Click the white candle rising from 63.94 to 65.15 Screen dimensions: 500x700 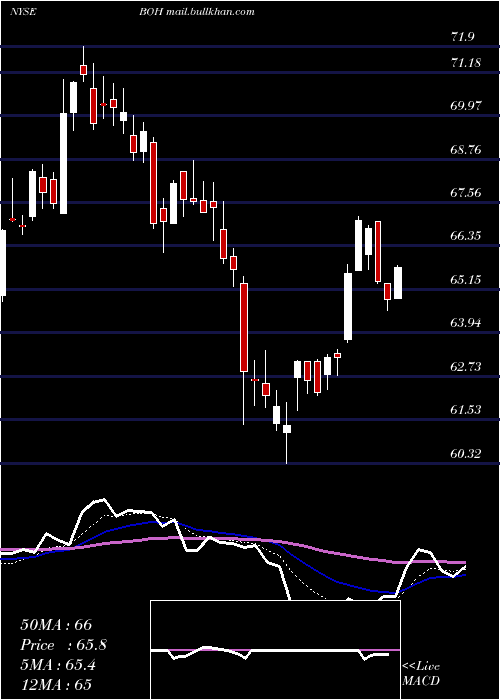tap(348, 306)
